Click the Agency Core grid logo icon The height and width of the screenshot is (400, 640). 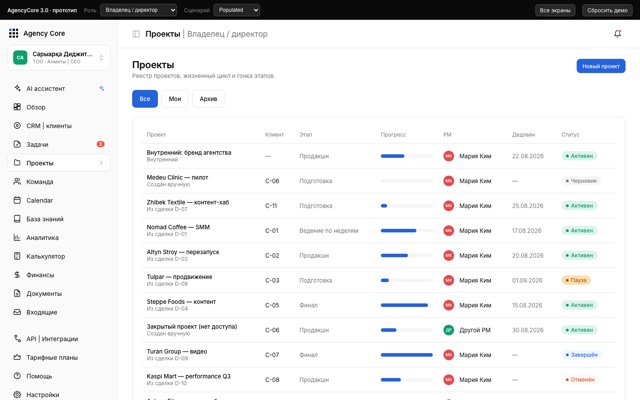pyautogui.click(x=13, y=33)
